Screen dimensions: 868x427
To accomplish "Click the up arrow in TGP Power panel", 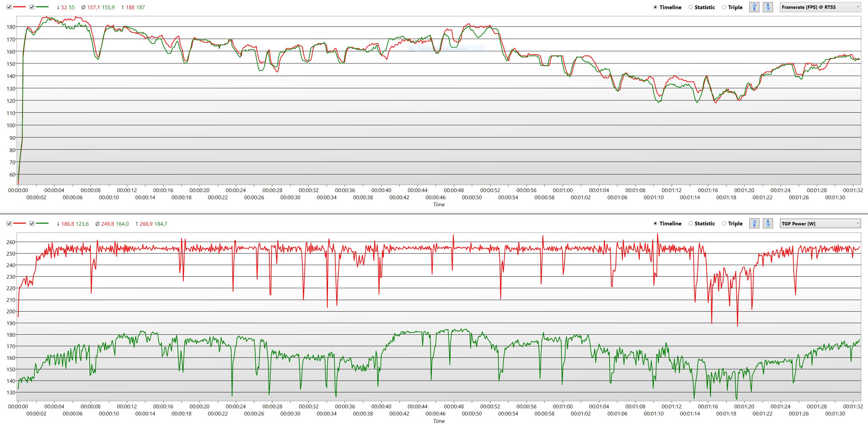I will point(754,223).
